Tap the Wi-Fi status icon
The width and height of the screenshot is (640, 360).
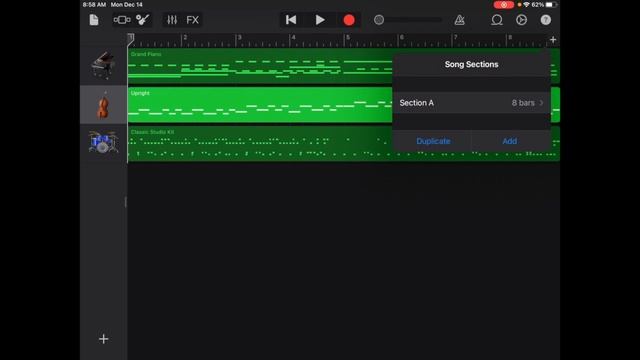coord(526,4)
